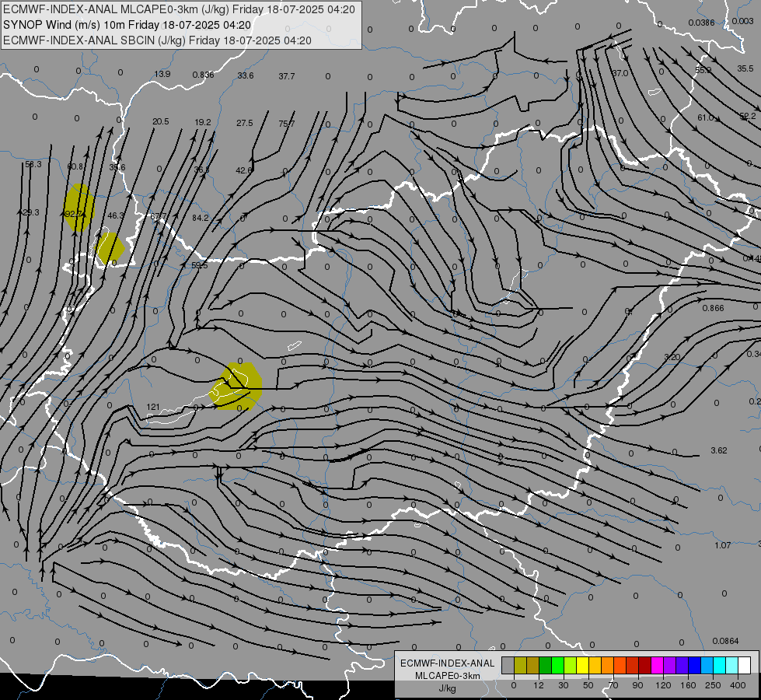The width and height of the screenshot is (761, 700).
Task: Click the legend scale label 160
Action: click(688, 685)
